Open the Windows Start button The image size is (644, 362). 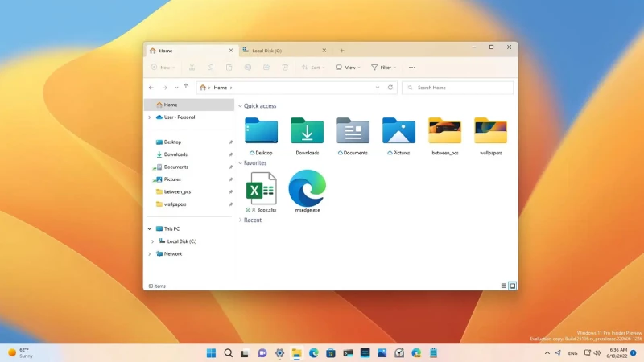click(x=211, y=353)
